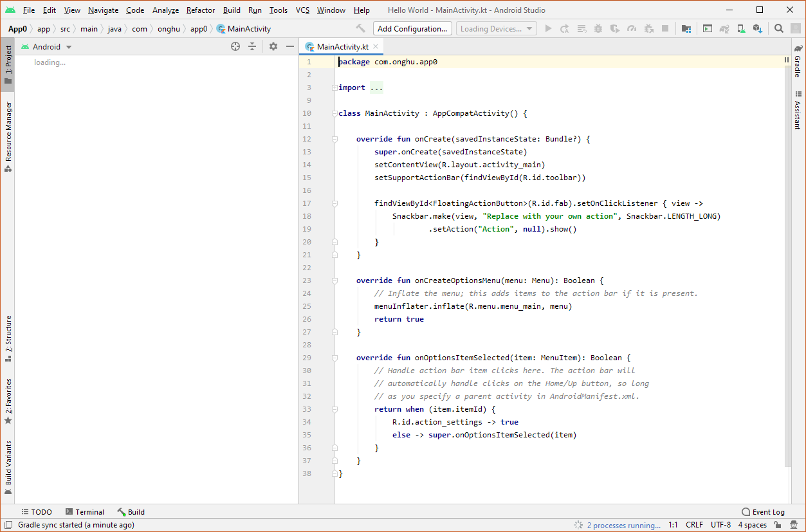Open Project Structure icon in toolbar

click(686, 29)
